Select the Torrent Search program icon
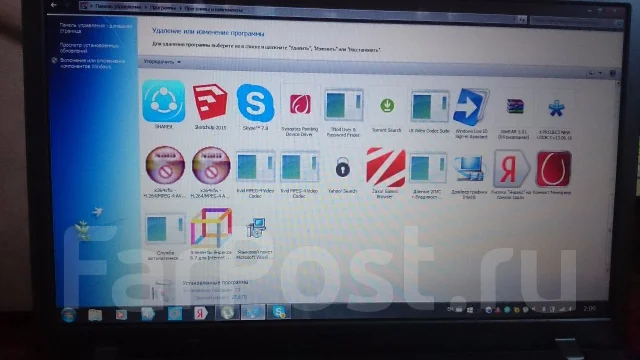Viewport: 640px width, 360px height. (x=387, y=106)
